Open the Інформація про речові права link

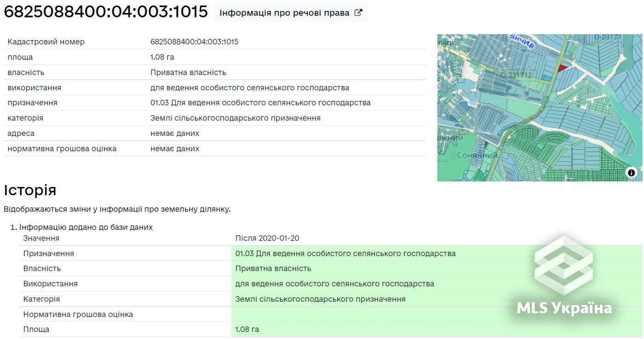click(291, 13)
